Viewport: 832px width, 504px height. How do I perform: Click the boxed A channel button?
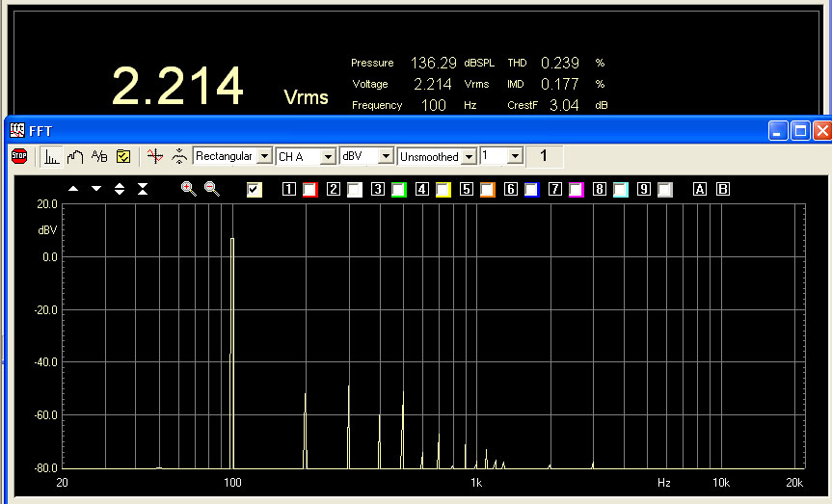[x=700, y=190]
